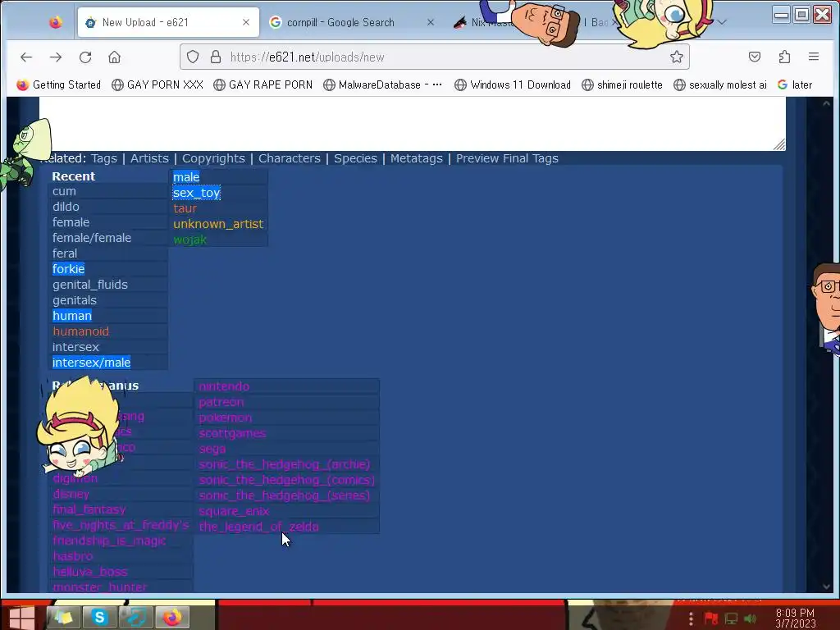Click inside the tags text area
840x630 pixels.
pyautogui.click(x=413, y=124)
